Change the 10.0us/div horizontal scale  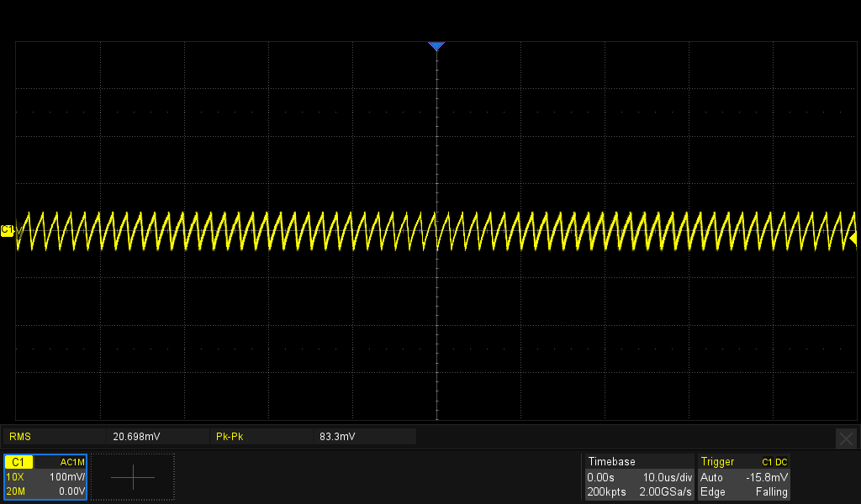point(663,477)
